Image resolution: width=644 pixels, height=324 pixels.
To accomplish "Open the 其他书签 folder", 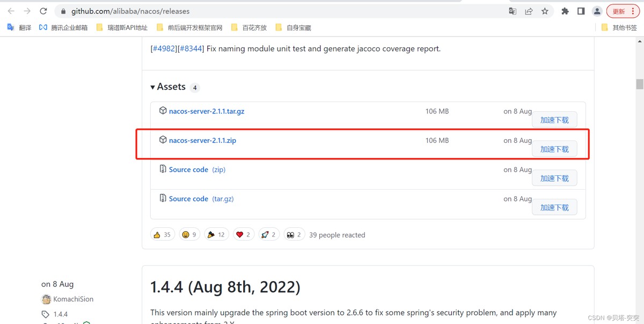I will coord(619,27).
